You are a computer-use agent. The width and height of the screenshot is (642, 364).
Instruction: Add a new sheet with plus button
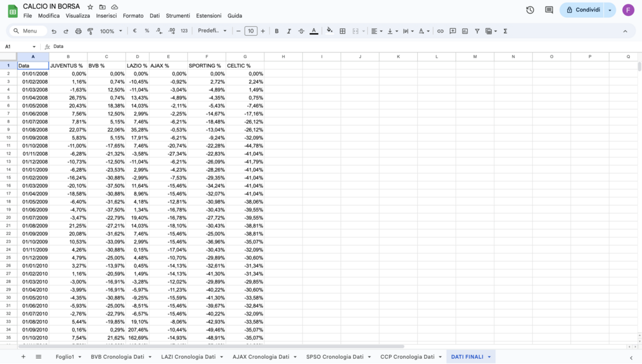[x=24, y=357]
